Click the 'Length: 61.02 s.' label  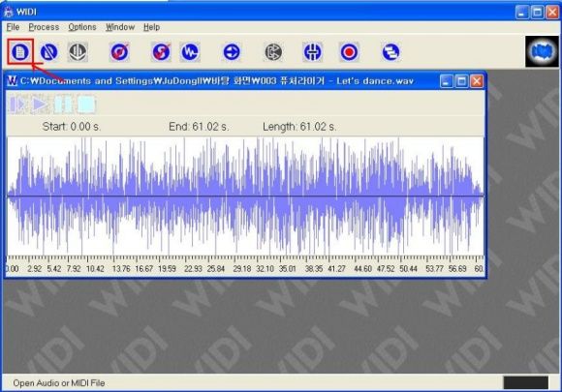[x=299, y=127]
